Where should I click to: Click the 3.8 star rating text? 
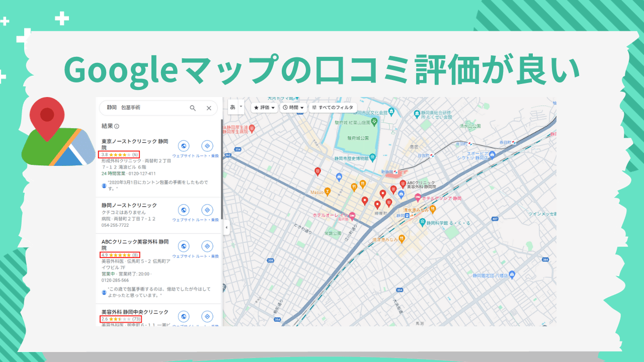(x=119, y=154)
